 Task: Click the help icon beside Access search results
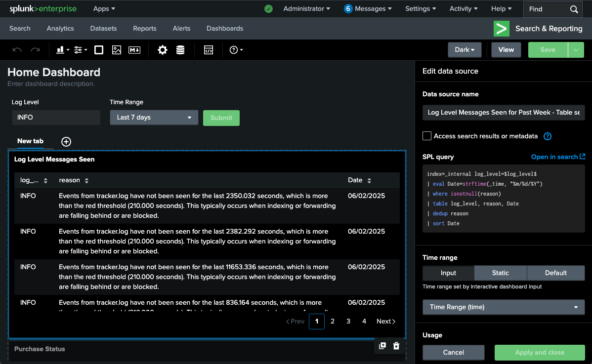point(548,136)
